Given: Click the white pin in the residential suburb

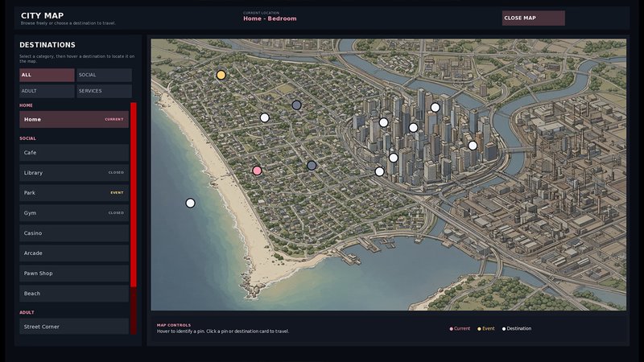Looking at the screenshot, I should [265, 117].
